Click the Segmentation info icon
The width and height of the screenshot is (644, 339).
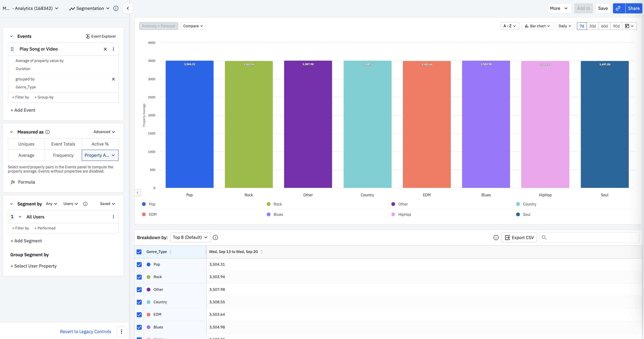pos(116,8)
